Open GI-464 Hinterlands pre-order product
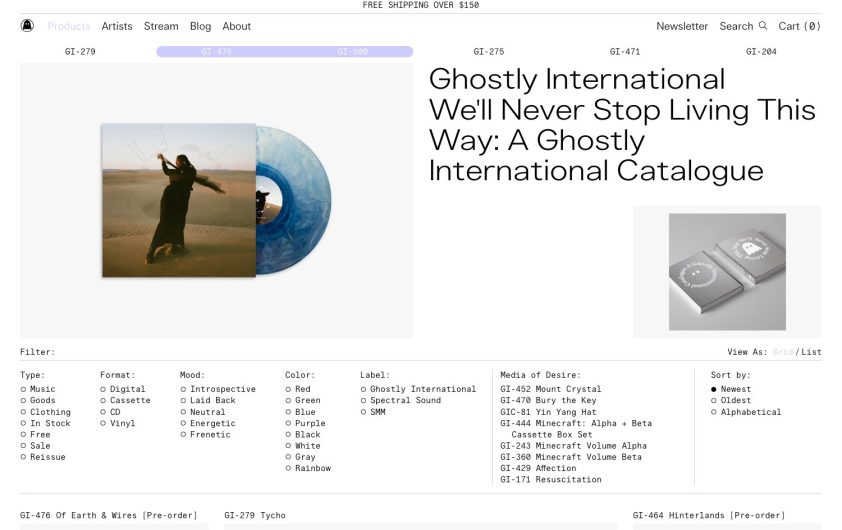The image size is (842, 530). coord(709,515)
